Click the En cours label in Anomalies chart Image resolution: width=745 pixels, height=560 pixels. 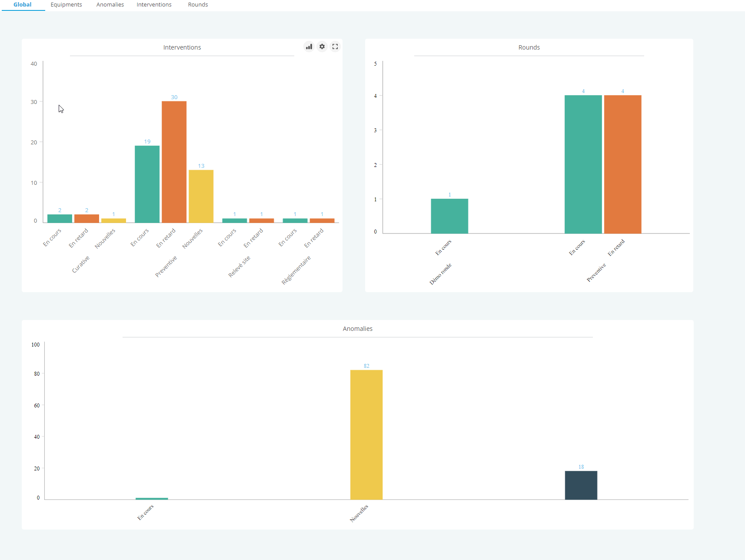[x=146, y=513]
